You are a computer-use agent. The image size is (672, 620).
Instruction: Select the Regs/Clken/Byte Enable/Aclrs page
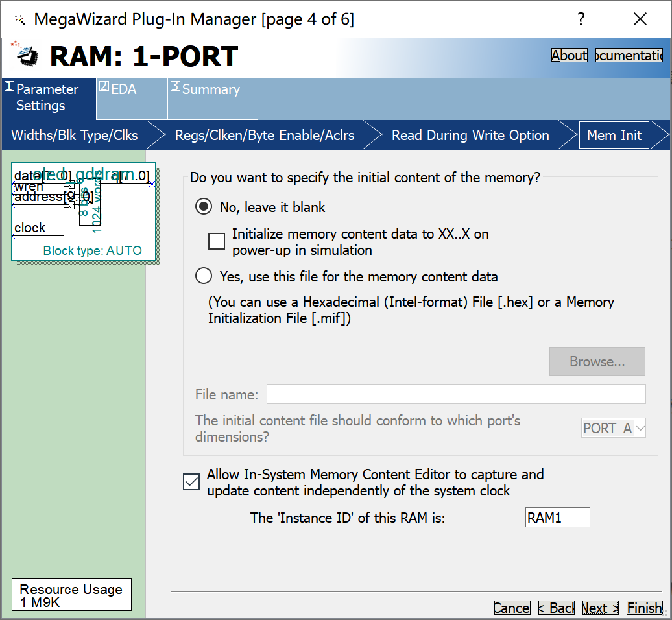click(264, 134)
